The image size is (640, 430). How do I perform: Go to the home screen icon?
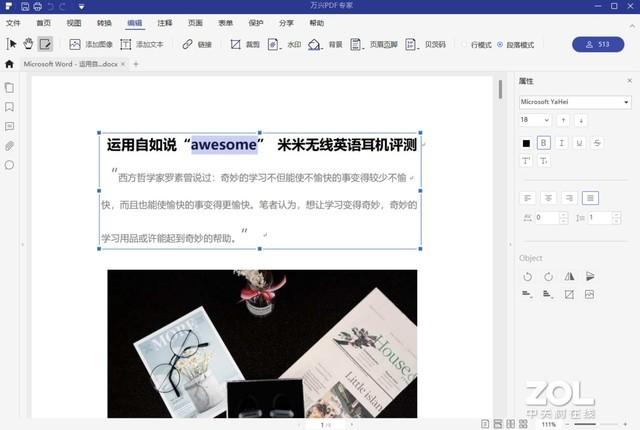(x=9, y=64)
